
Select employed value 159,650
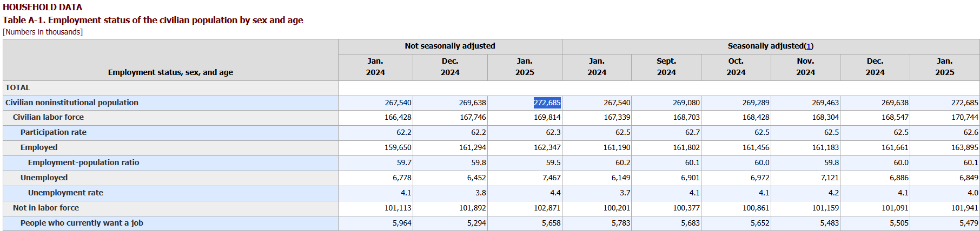point(398,147)
